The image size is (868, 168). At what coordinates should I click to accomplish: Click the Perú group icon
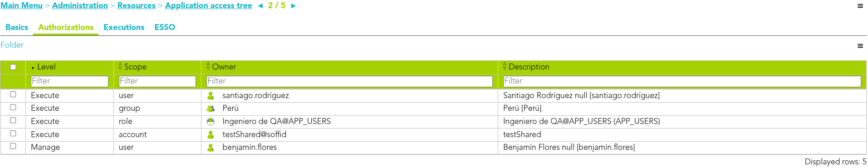click(211, 109)
